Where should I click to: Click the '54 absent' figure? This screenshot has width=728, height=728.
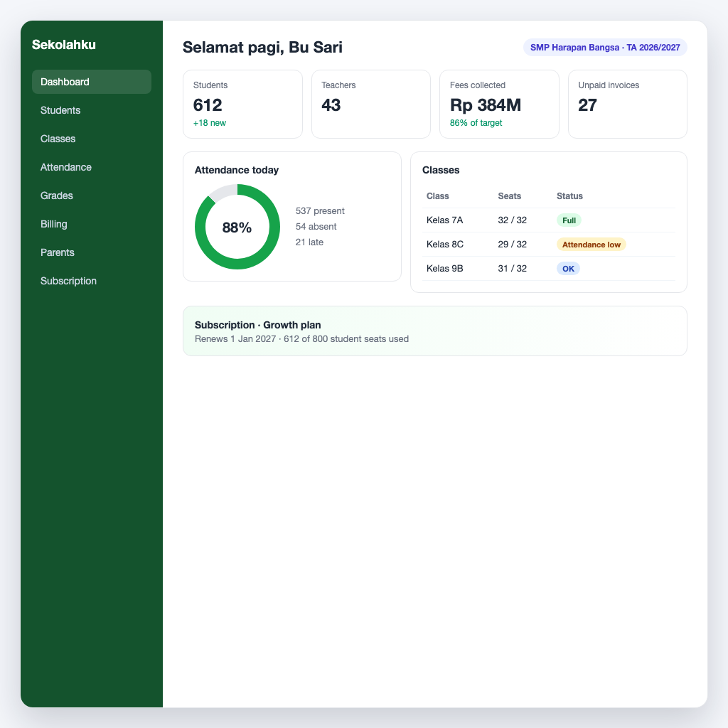[x=316, y=227]
